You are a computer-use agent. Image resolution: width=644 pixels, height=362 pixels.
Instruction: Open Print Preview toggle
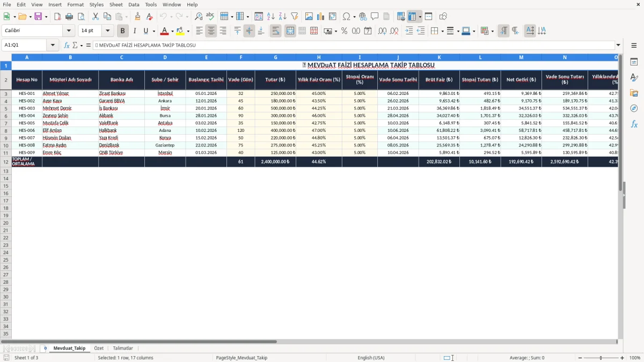[80, 17]
